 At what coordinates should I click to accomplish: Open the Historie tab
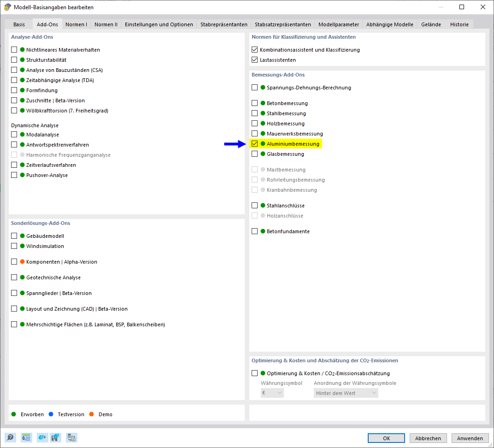coord(459,24)
